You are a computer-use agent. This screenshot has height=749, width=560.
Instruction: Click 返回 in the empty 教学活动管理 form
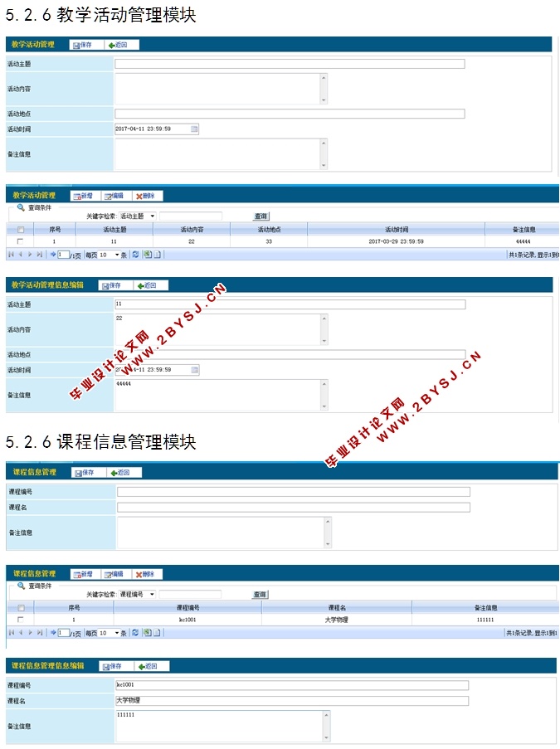click(121, 45)
